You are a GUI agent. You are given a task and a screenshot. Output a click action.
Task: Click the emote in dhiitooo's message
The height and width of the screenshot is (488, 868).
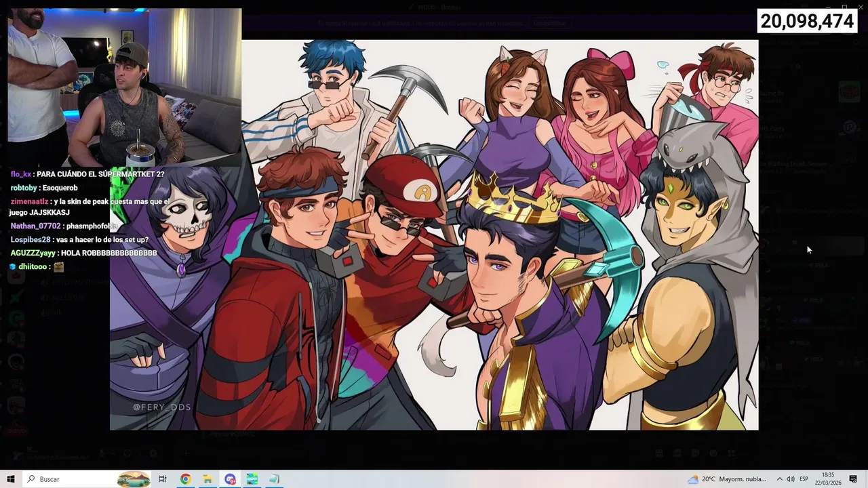coord(58,267)
